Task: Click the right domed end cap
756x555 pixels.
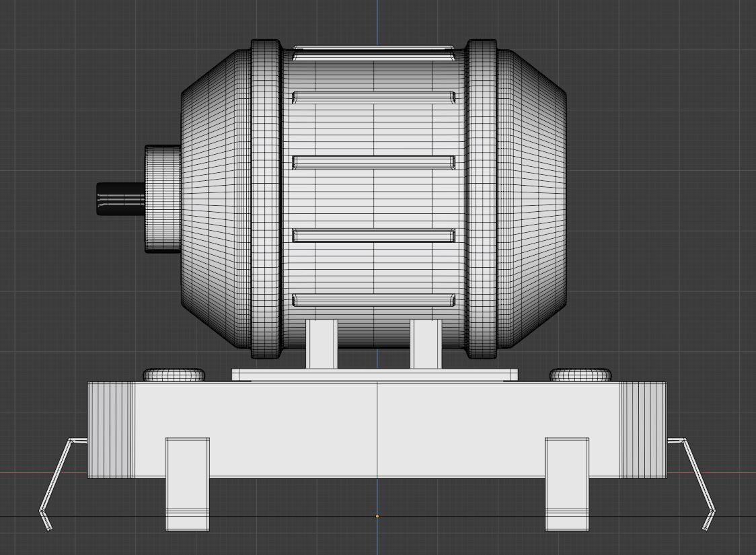Action: coord(531,198)
